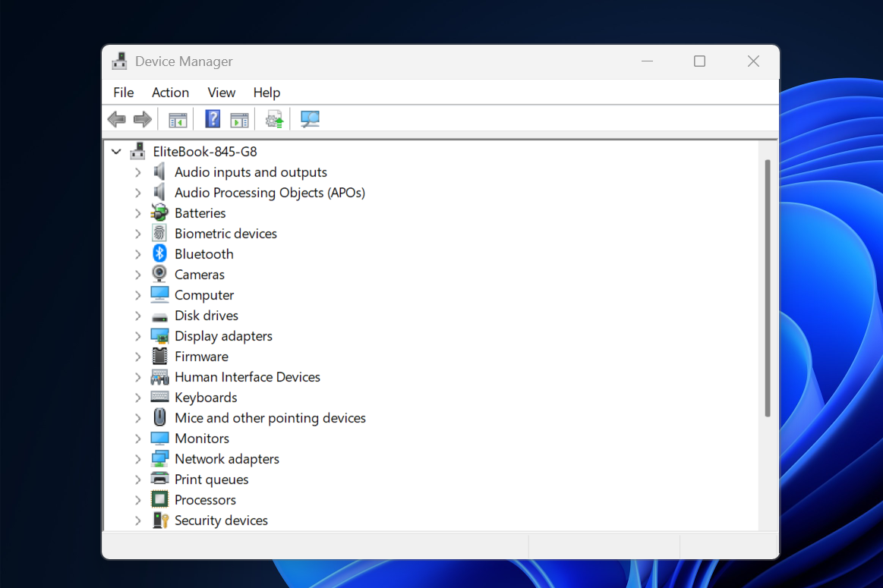This screenshot has width=883, height=588.
Task: Click the Audio Processing Objects speaker icon
Action: point(160,193)
